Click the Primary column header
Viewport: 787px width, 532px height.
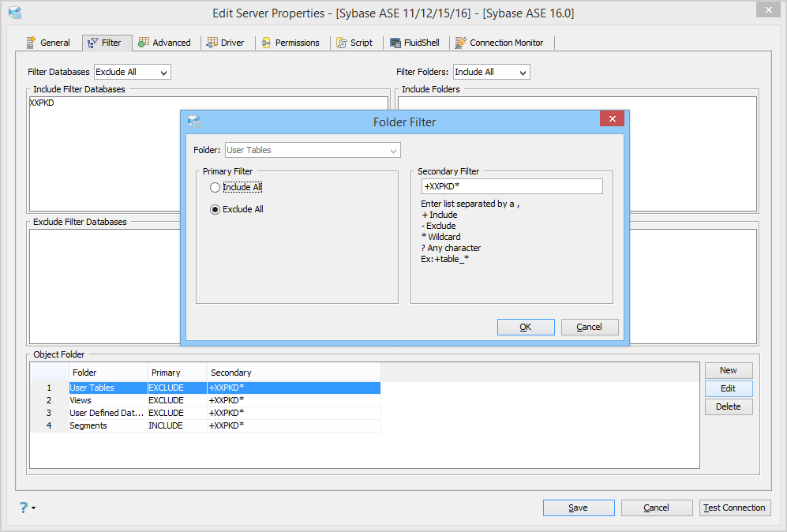coord(177,373)
